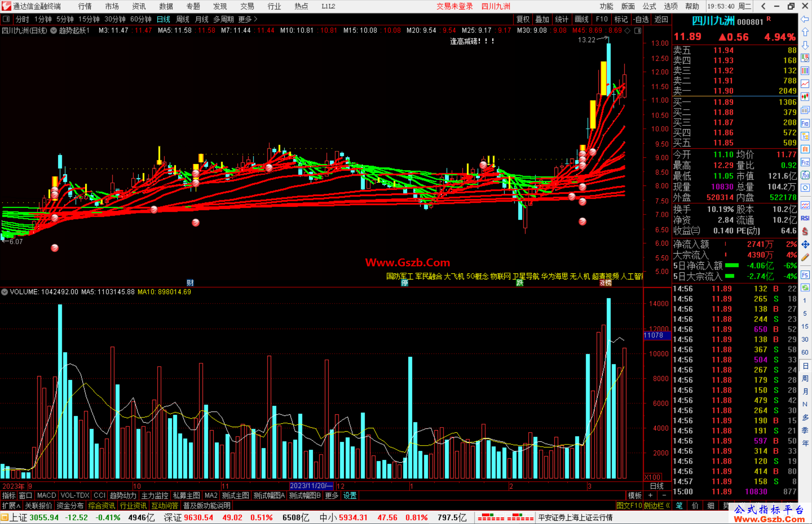Open the candlestick chart icon in sidebar

(x=805, y=97)
